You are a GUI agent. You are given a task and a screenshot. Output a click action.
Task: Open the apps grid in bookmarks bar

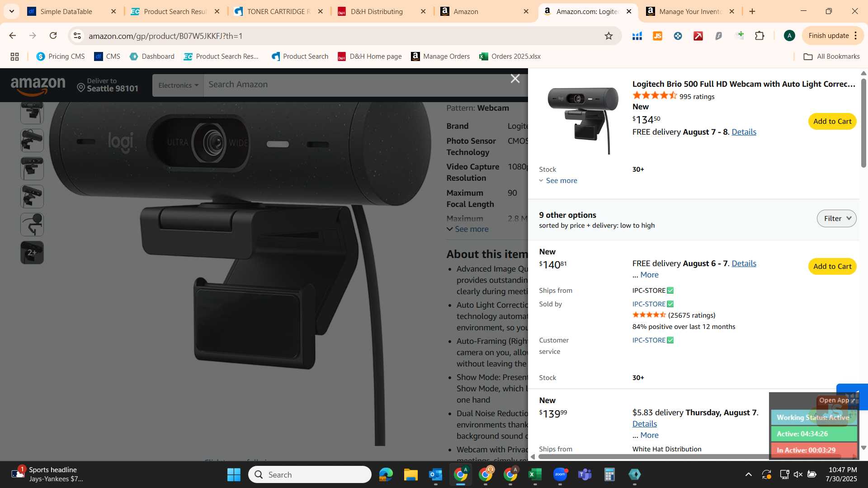click(x=14, y=56)
